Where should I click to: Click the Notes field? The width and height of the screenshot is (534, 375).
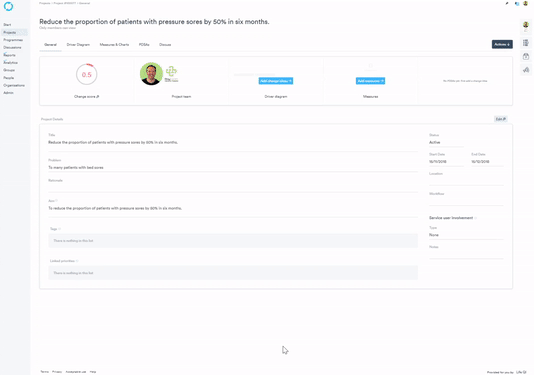pos(466,254)
